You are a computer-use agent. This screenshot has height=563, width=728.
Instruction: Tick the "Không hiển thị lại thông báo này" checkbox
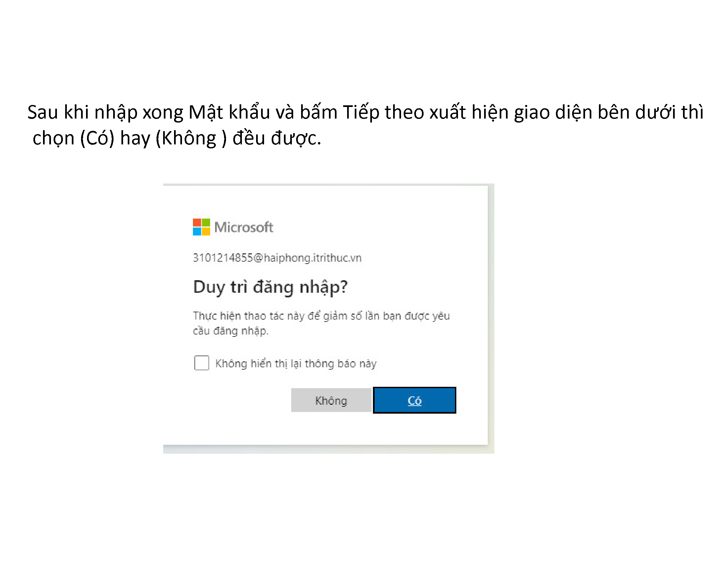click(x=201, y=363)
